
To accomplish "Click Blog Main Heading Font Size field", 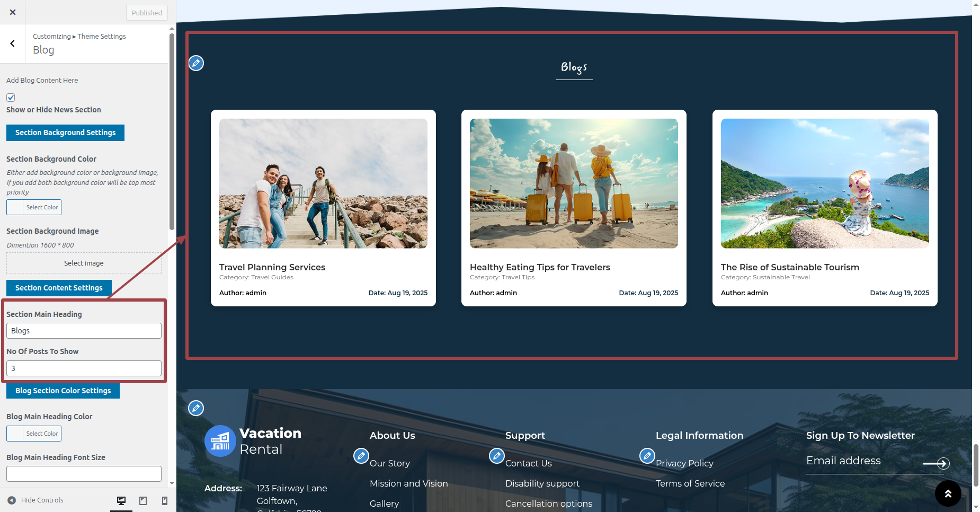I will [84, 474].
